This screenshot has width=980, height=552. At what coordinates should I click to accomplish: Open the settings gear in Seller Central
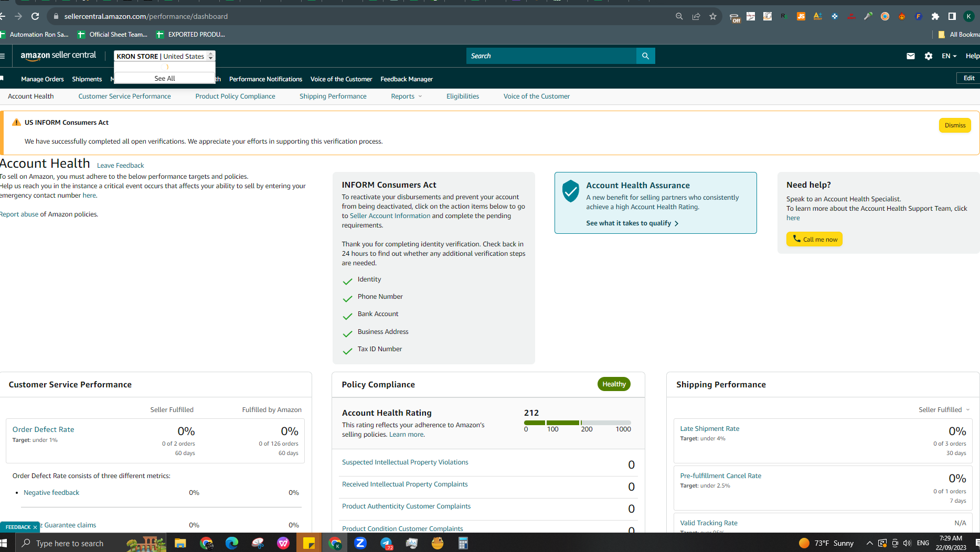tap(929, 56)
